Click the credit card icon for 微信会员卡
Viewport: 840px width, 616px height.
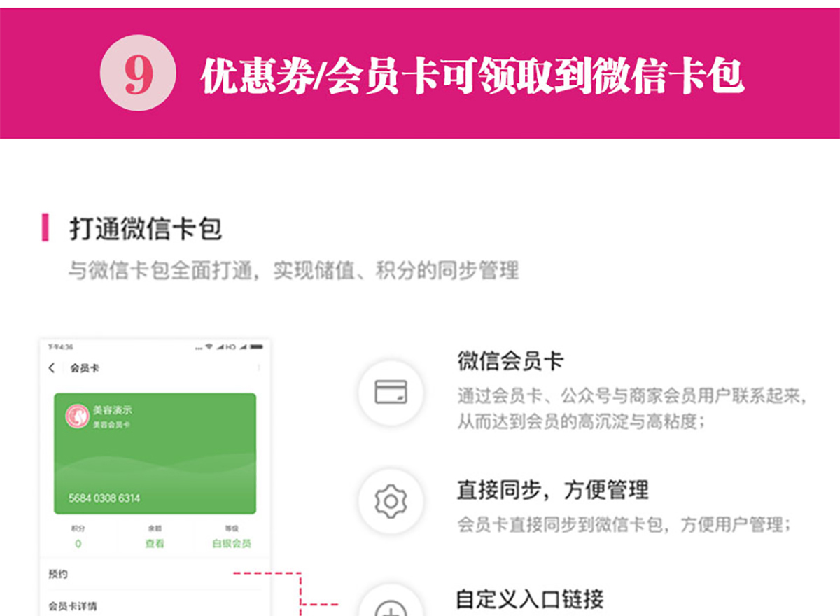click(391, 392)
